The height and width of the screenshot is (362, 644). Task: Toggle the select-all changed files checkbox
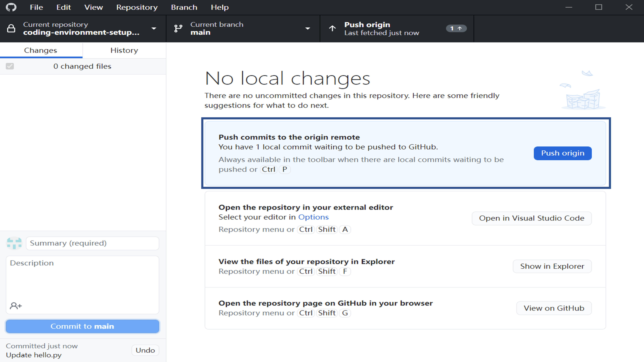coord(10,66)
